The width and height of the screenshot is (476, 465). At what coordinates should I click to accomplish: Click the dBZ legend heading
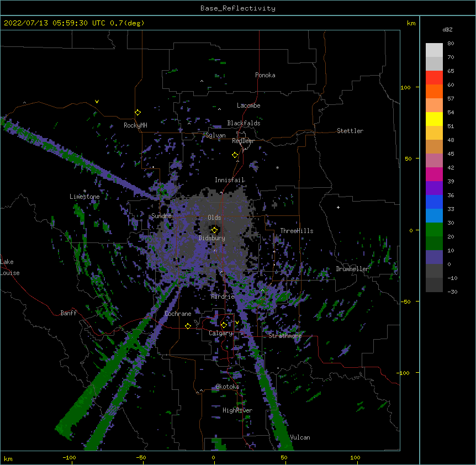447,29
